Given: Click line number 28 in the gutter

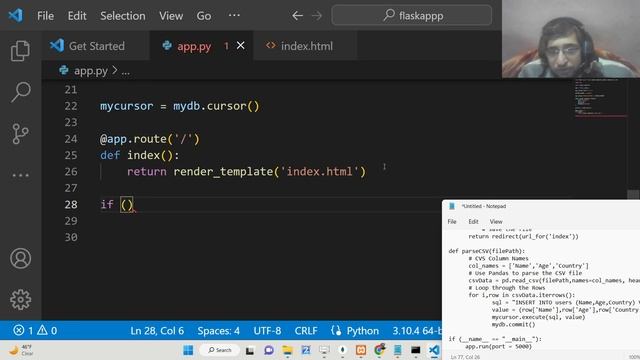Looking at the screenshot, I should pyautogui.click(x=71, y=204).
